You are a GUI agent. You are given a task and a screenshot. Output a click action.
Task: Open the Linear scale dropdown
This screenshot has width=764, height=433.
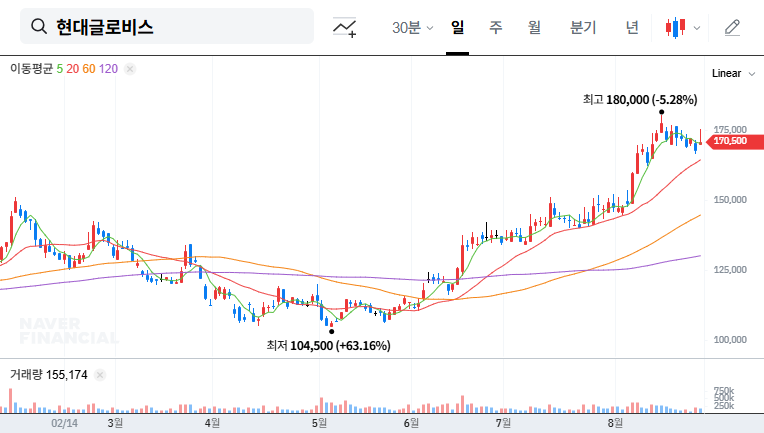coord(733,74)
